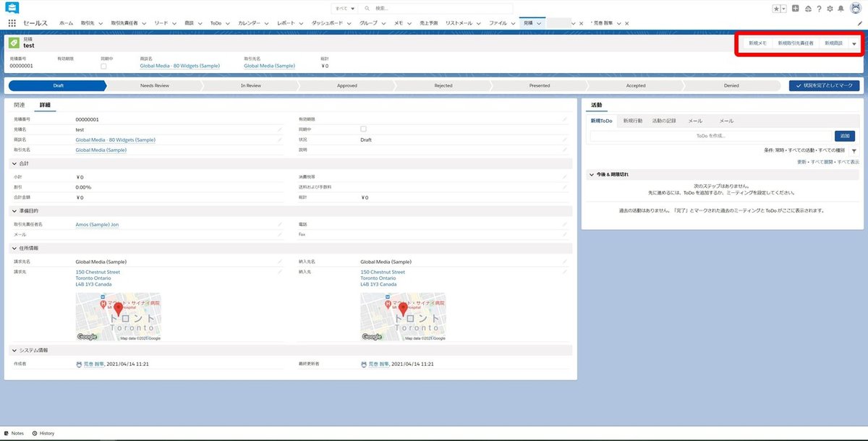Toggle the 同期中 checkbox in the header

103,66
